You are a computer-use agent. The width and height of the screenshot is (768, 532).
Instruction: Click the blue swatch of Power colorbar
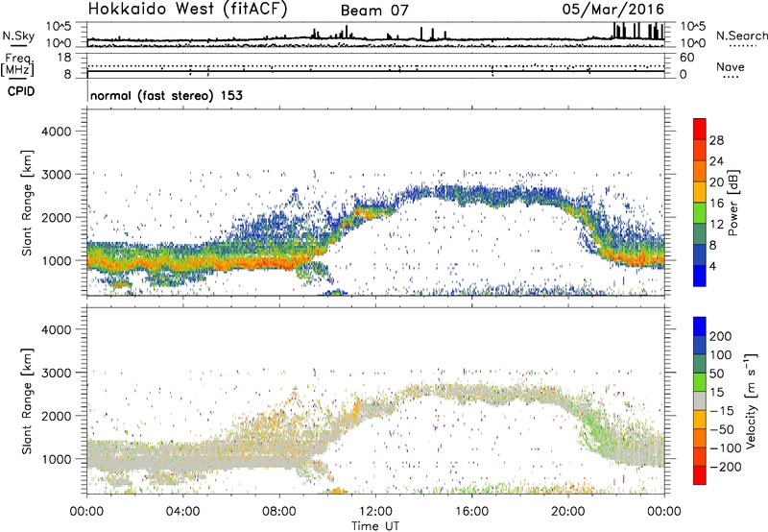point(700,276)
